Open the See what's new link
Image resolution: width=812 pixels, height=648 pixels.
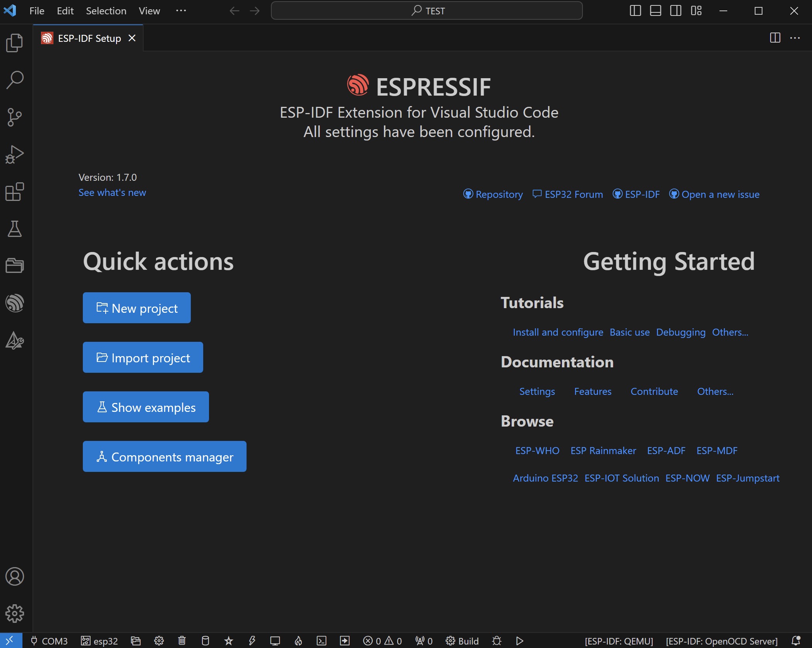112,192
